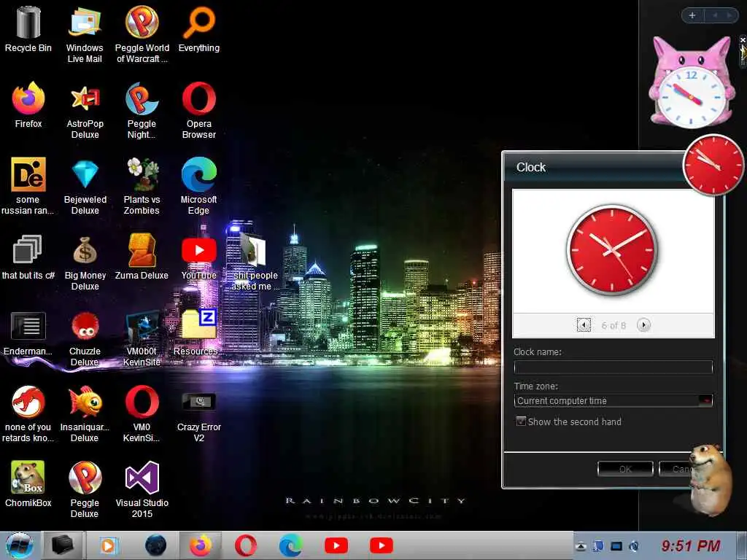Screen dimensions: 747x560
Task: Show hidden system tray icons
Action: pyautogui.click(x=580, y=546)
